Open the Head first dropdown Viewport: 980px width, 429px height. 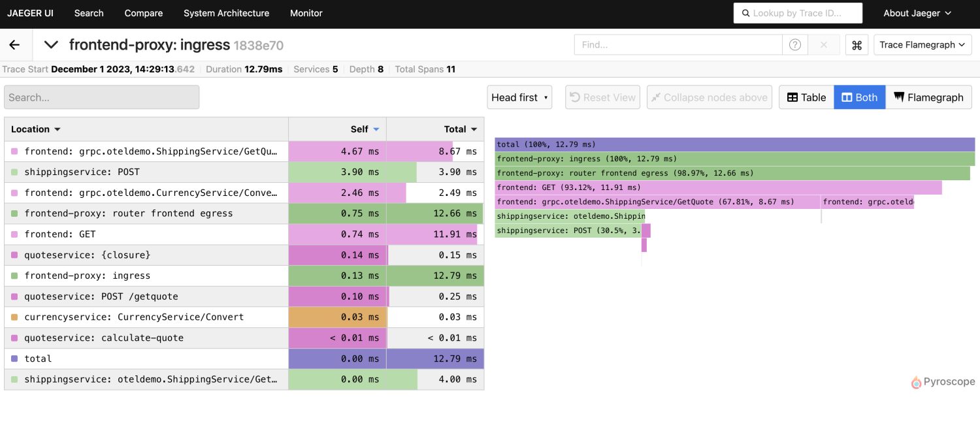[519, 97]
